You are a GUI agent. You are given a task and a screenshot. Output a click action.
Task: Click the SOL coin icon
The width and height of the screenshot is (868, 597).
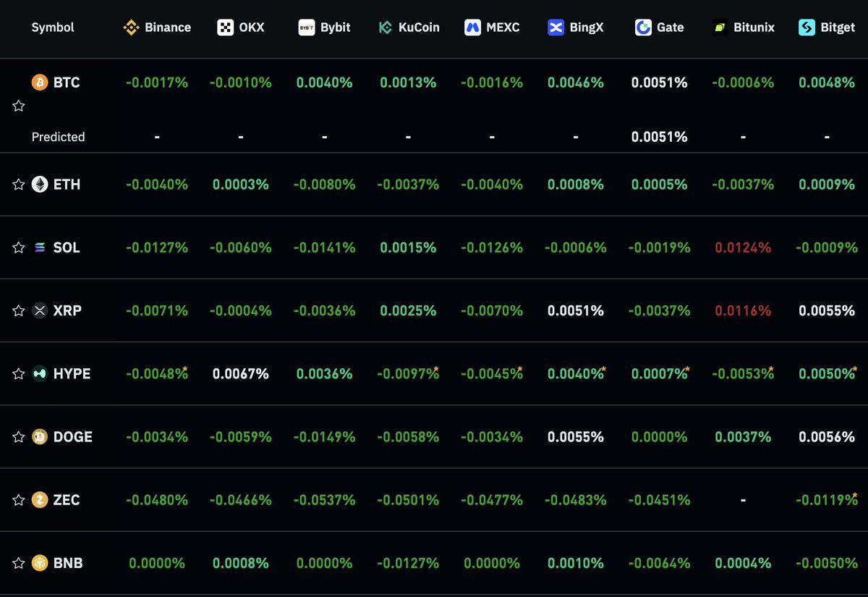39,247
